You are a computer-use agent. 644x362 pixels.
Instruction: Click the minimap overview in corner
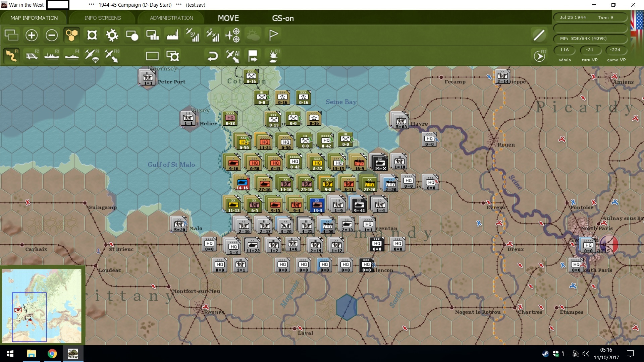(42, 305)
